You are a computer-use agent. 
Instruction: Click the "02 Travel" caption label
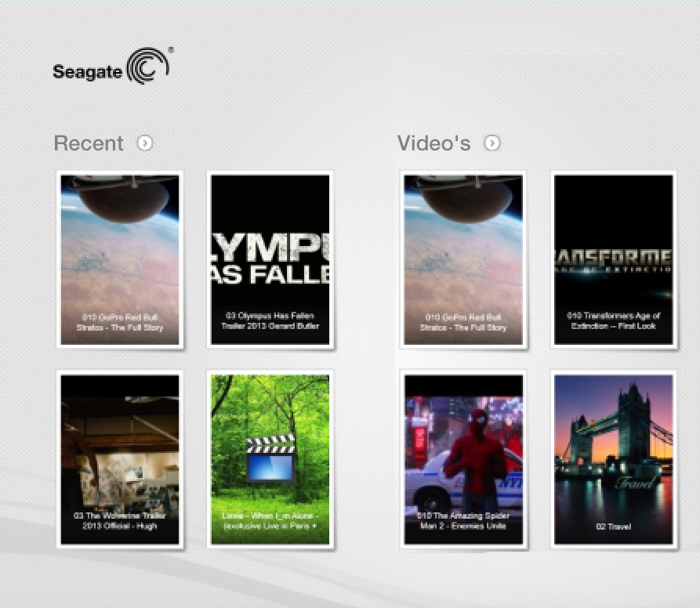pyautogui.click(x=614, y=527)
